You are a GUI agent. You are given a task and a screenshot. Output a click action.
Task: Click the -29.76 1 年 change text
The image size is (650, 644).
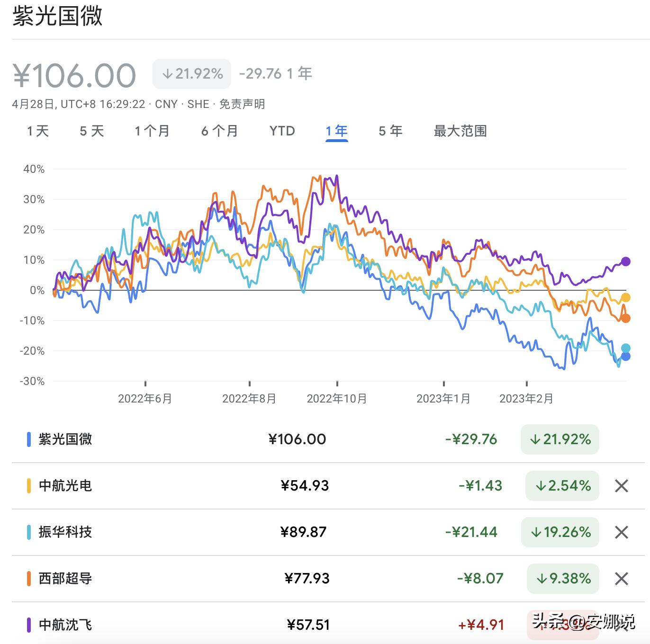(x=276, y=74)
